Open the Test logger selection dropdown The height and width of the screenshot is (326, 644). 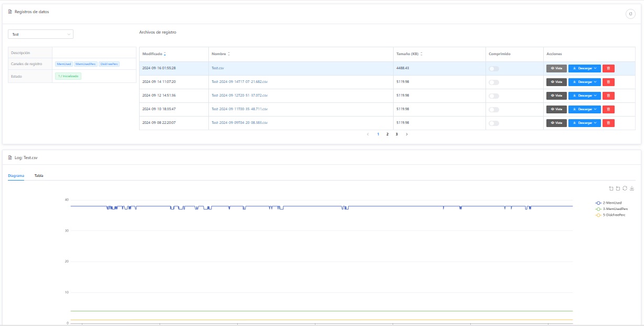pyautogui.click(x=40, y=34)
